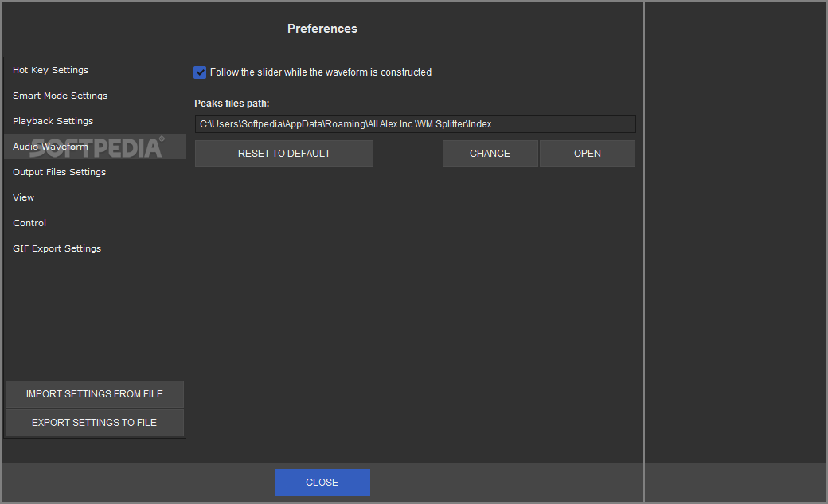
Task: Click inside the peaks files path field
Action: pyautogui.click(x=415, y=124)
